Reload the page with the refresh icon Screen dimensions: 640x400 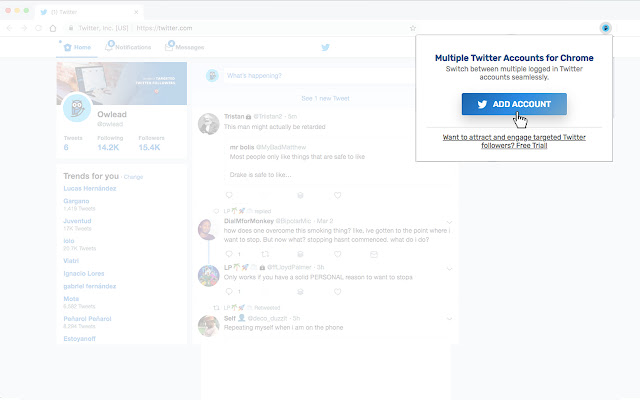click(x=38, y=28)
